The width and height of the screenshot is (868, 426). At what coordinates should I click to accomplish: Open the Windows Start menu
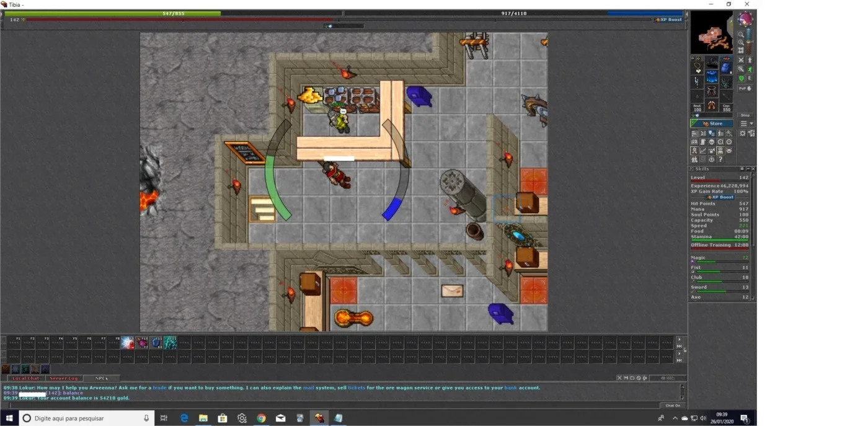[9, 418]
